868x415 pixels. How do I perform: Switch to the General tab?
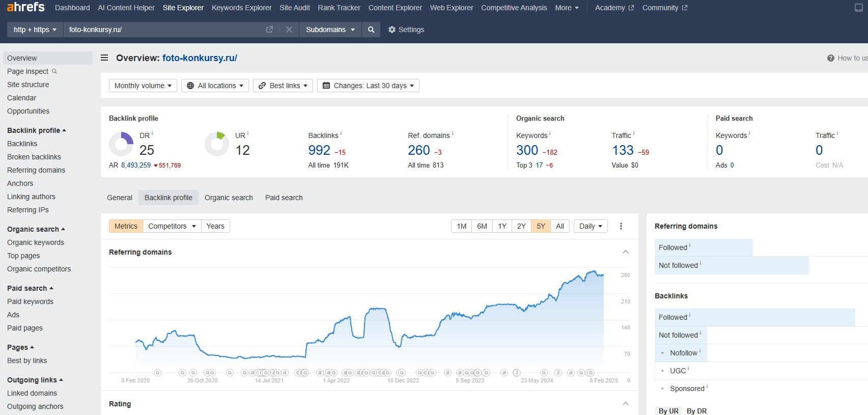click(x=120, y=198)
